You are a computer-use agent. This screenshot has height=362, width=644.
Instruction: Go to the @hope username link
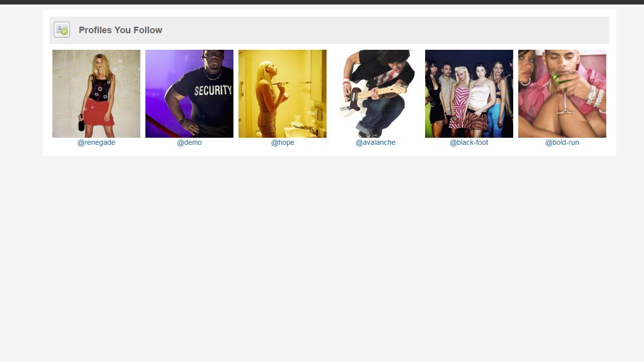point(283,143)
